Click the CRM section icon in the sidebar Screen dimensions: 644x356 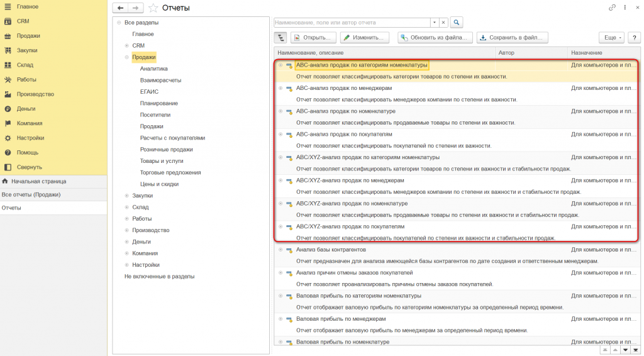[x=8, y=21]
